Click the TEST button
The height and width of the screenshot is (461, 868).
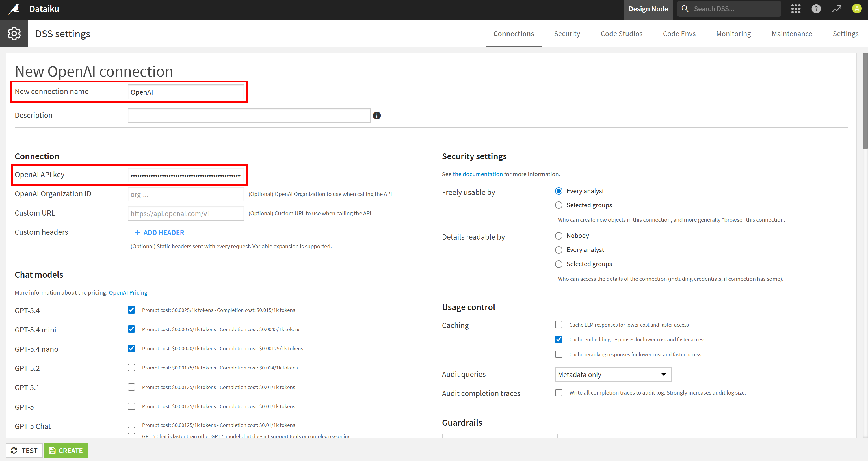pos(24,451)
